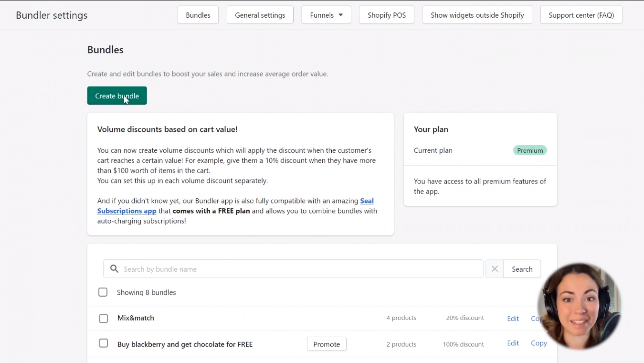This screenshot has width=644, height=363.
Task: Open the Bundles tab
Action: pos(198,15)
